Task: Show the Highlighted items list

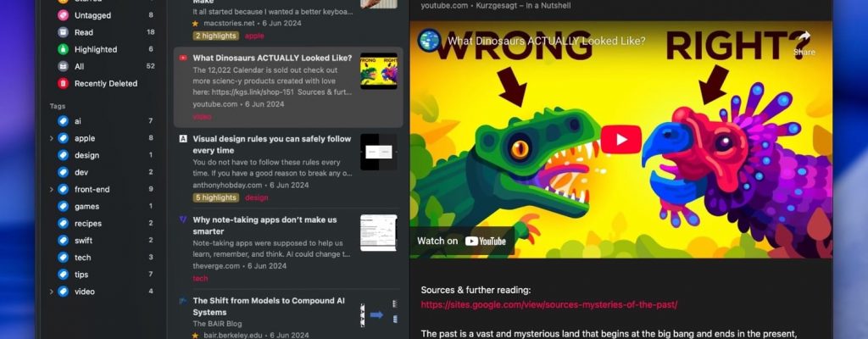Action: 95,49
